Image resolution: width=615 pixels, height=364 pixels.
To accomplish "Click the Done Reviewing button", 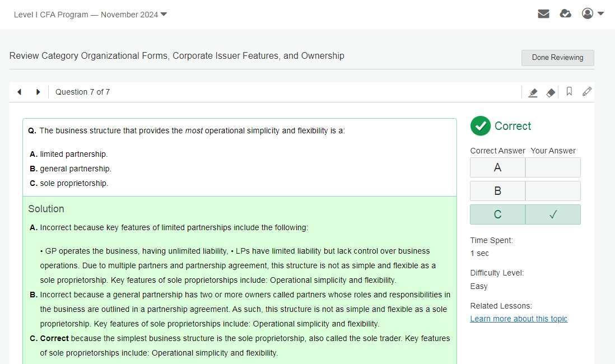I will [x=557, y=58].
